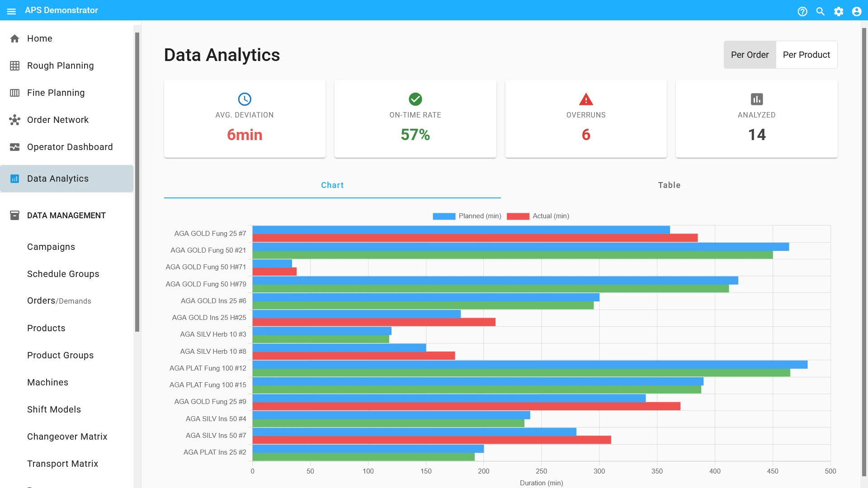868x488 pixels.
Task: Switch view to Per Product
Action: pyautogui.click(x=807, y=55)
